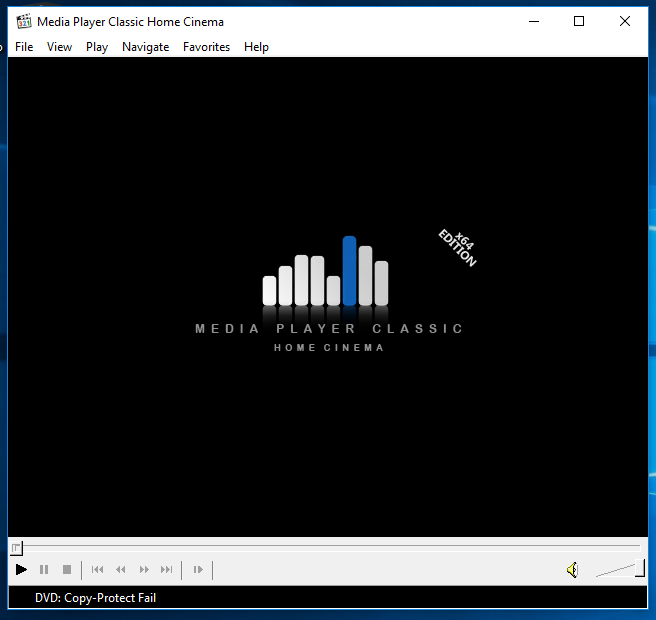656x620 pixels.
Task: Click the Pause button
Action: 44,570
